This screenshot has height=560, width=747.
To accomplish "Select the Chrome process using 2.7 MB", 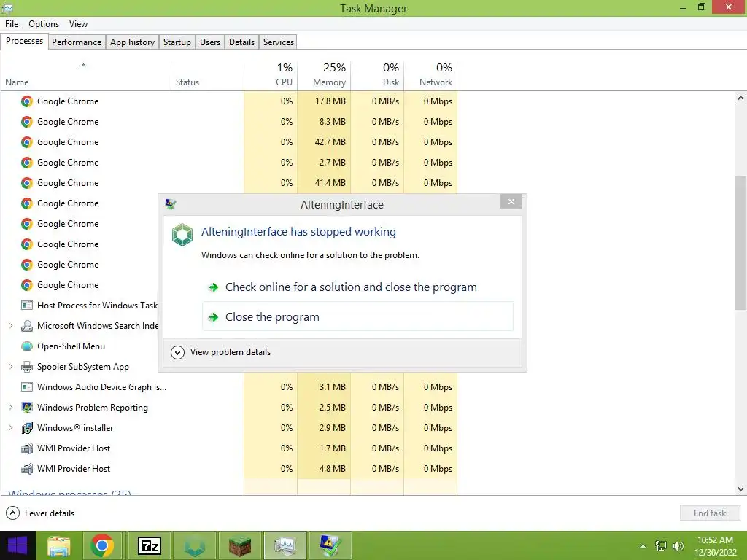I will 228,163.
